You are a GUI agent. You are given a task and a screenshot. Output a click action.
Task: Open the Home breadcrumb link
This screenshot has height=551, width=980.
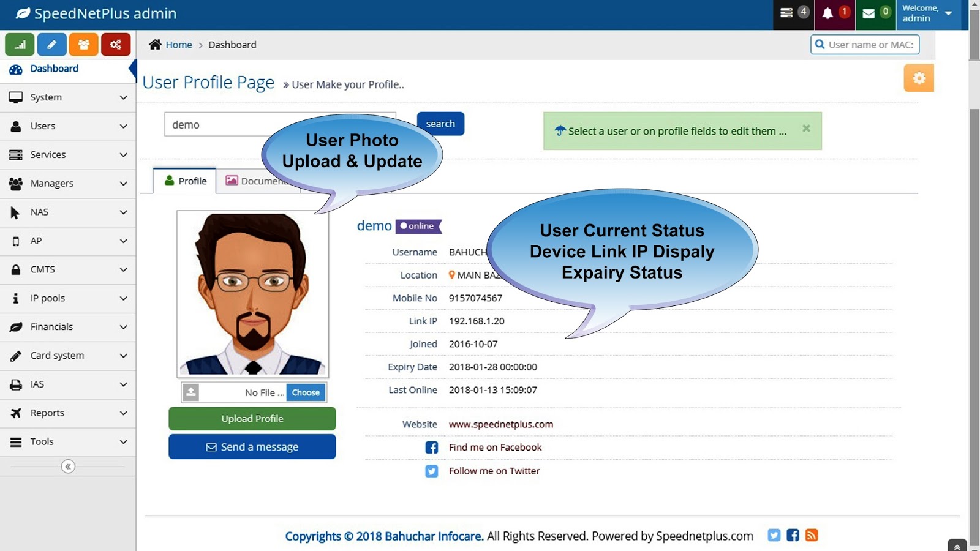[x=179, y=45]
